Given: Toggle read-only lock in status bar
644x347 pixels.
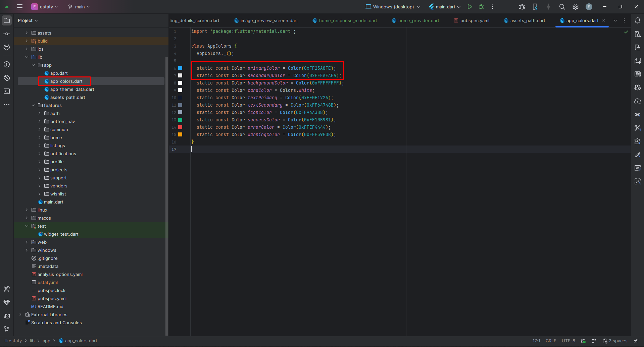Looking at the screenshot, I should pyautogui.click(x=636, y=341).
